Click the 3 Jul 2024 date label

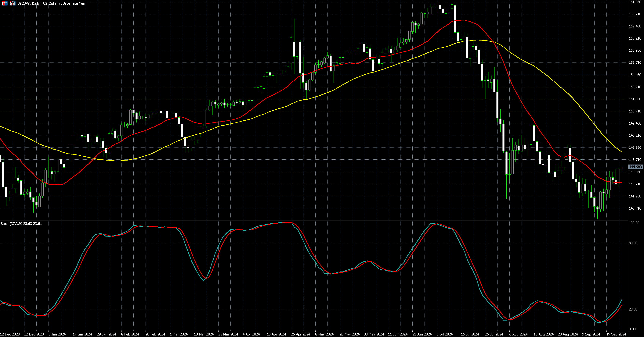point(445,334)
